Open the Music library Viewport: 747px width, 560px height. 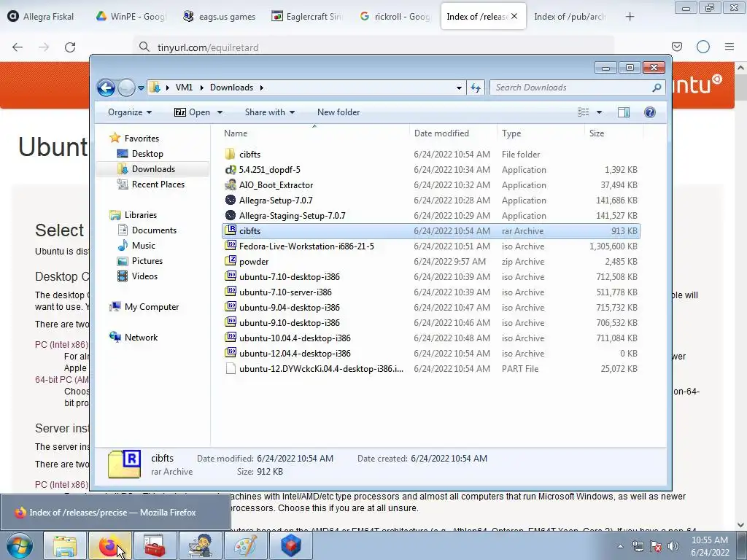pyautogui.click(x=144, y=246)
